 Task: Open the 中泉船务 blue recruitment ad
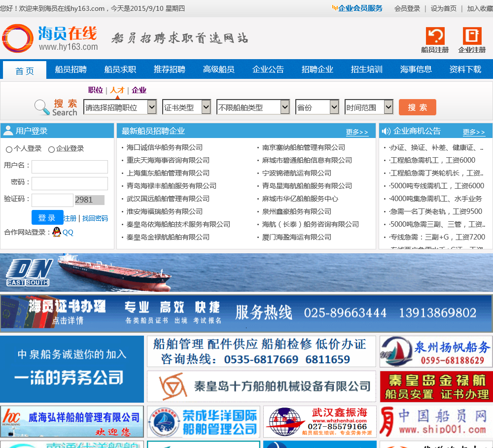pos(72,369)
